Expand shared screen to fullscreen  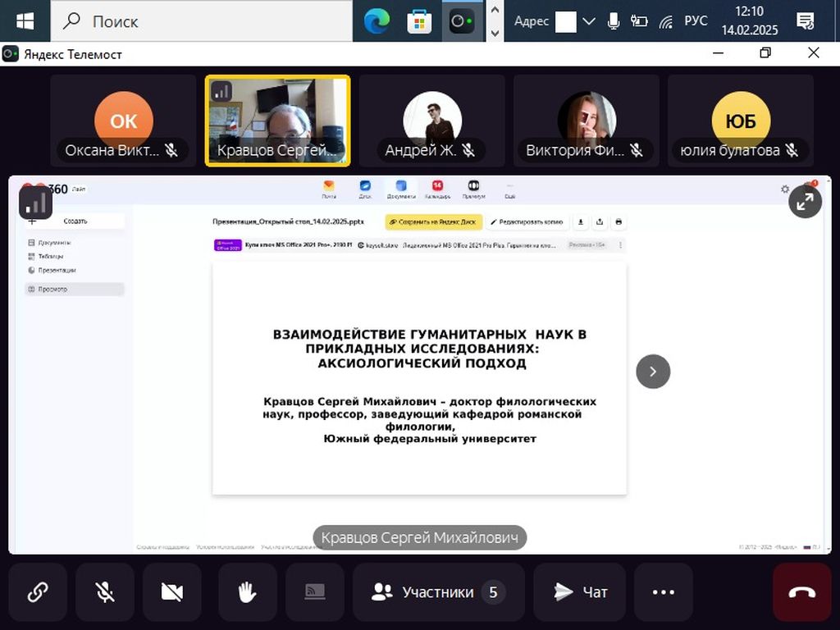click(x=805, y=202)
